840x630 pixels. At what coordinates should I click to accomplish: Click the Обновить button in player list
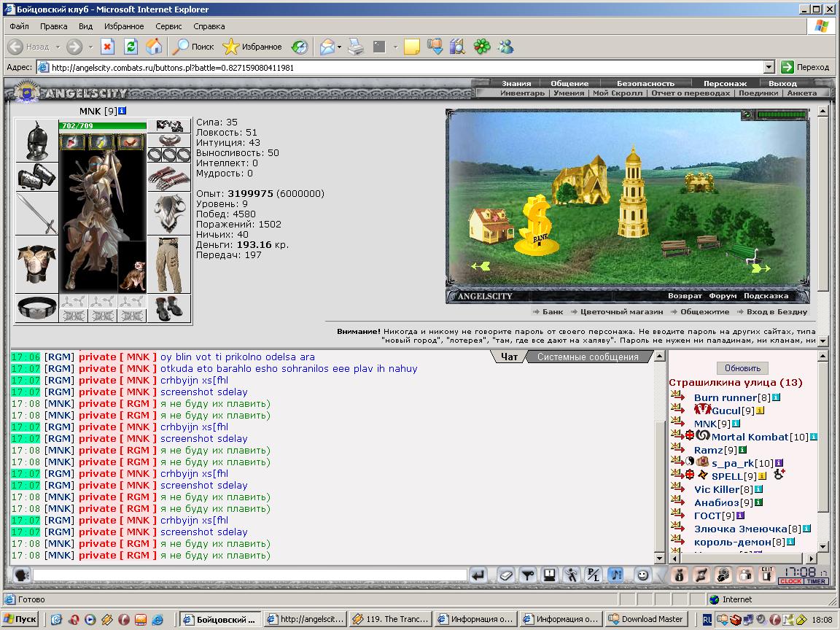(x=742, y=368)
